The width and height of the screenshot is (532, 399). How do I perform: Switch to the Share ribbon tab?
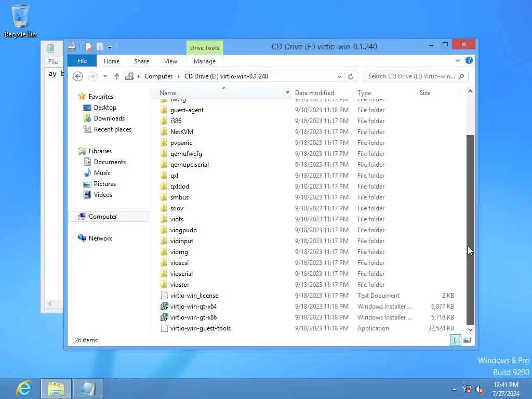tap(141, 61)
